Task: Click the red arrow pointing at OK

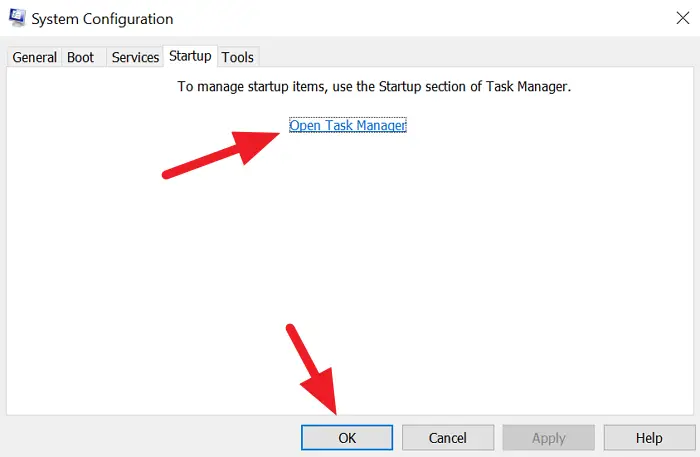Action: tap(312, 369)
